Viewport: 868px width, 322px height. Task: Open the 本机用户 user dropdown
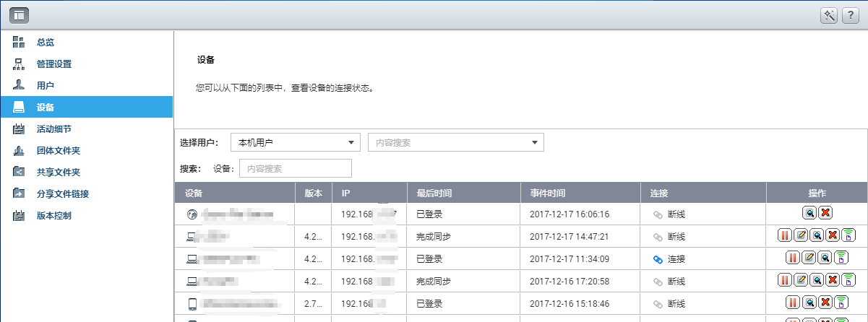(x=295, y=142)
